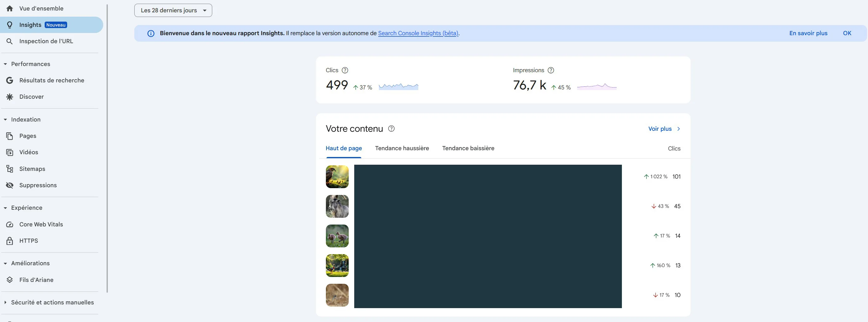Open the Suppressions menu item label
Image resolution: width=868 pixels, height=322 pixels.
pos(38,185)
